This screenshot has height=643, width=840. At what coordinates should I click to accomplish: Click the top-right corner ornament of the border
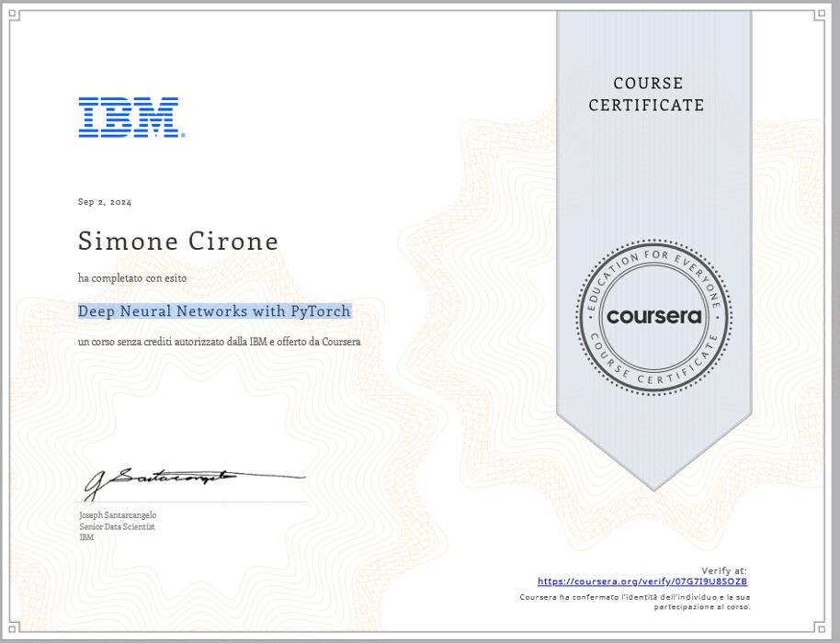tap(820, 14)
